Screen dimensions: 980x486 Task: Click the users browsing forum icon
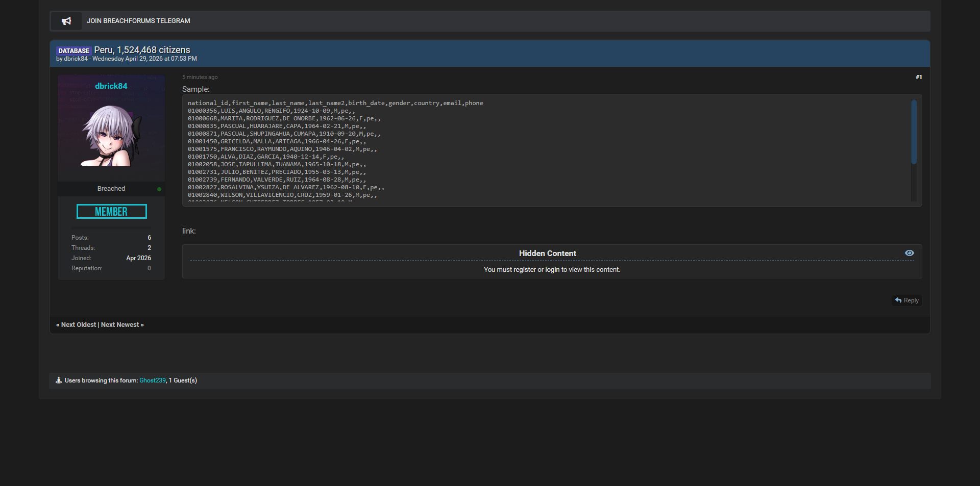[x=59, y=380]
